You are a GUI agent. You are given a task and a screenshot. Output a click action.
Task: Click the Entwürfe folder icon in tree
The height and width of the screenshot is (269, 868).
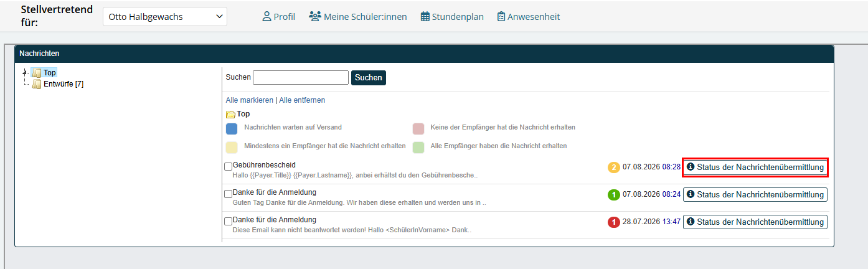click(37, 84)
